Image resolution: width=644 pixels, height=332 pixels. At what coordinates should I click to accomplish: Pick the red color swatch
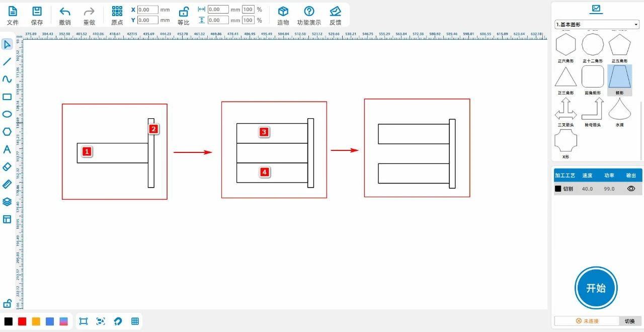[x=22, y=321]
